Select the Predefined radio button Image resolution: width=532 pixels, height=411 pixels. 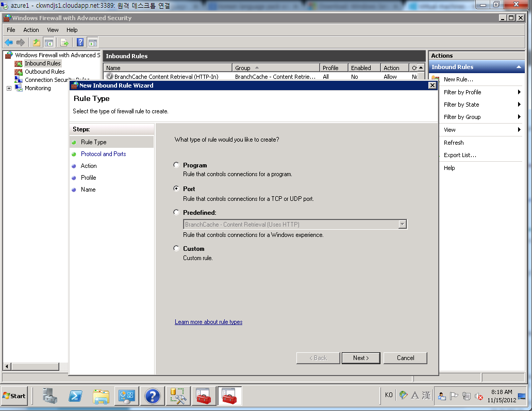coord(176,212)
